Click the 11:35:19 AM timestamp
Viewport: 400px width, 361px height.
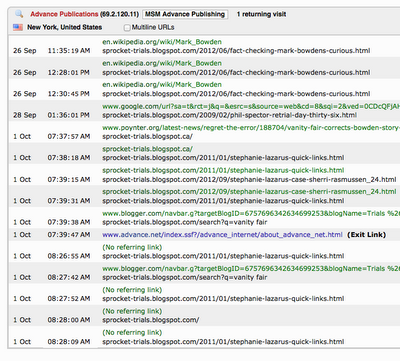pos(69,51)
